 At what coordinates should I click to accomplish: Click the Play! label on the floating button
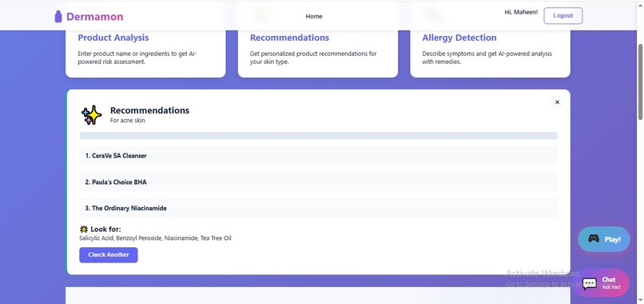pyautogui.click(x=612, y=239)
